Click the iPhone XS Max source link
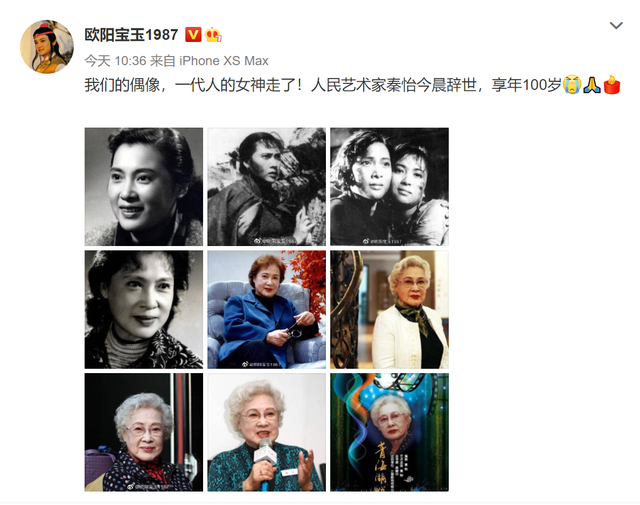640x505 pixels. [x=224, y=61]
